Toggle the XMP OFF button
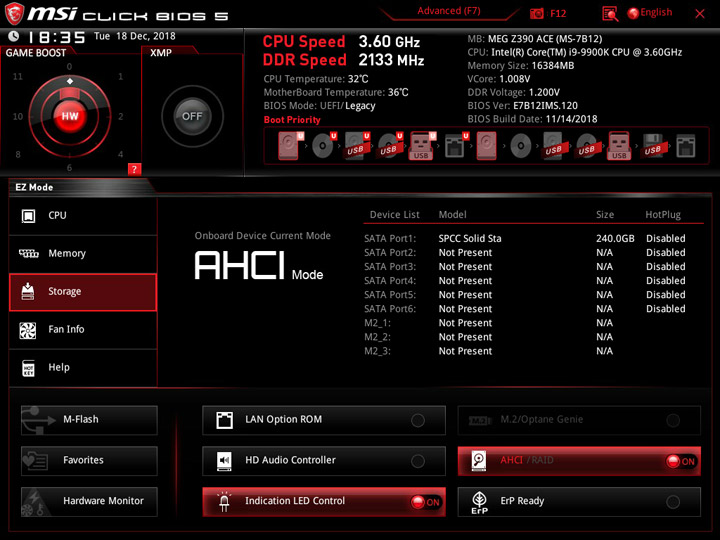 click(x=192, y=116)
